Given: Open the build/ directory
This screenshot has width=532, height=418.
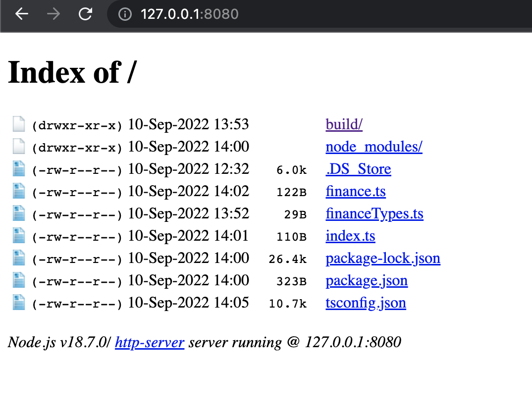Looking at the screenshot, I should (344, 124).
